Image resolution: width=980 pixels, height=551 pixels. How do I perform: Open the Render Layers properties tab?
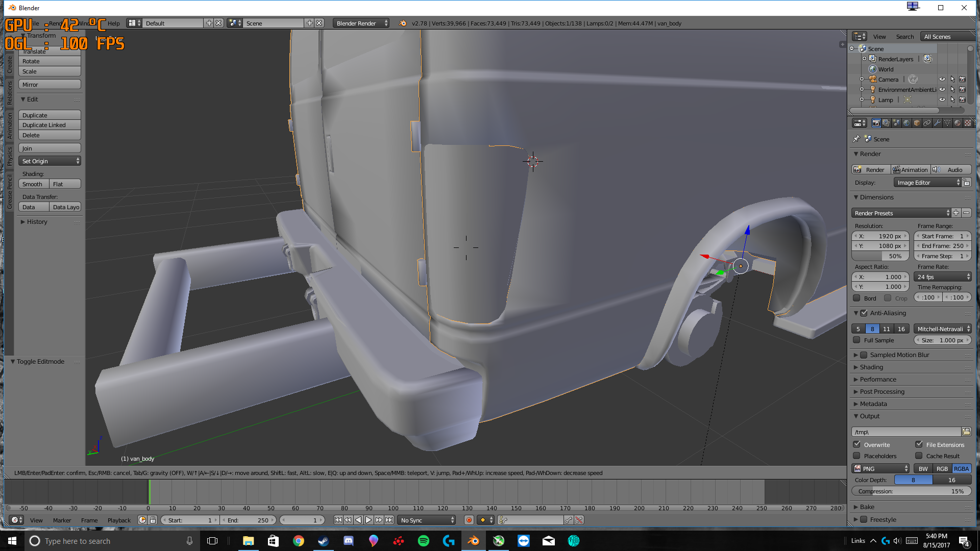(886, 123)
